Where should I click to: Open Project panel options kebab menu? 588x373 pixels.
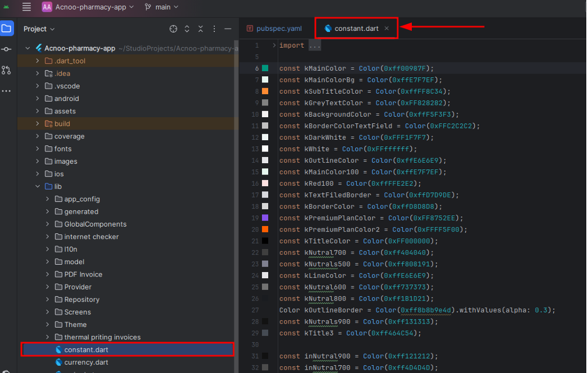pyautogui.click(x=214, y=29)
